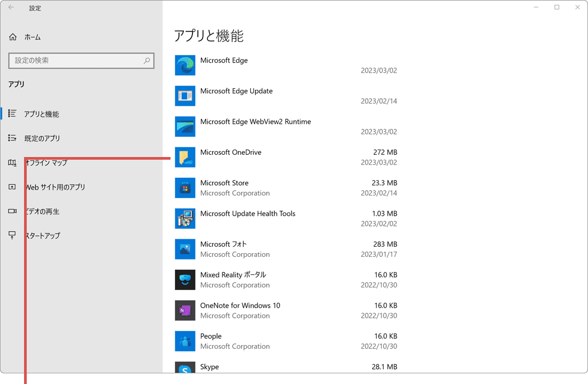This screenshot has height=384, width=588.
Task: Click the 28.1 MB size of Skype
Action: (384, 367)
